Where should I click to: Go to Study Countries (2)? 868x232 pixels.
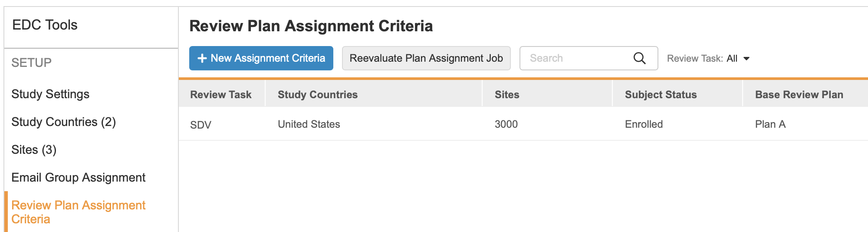pos(63,122)
